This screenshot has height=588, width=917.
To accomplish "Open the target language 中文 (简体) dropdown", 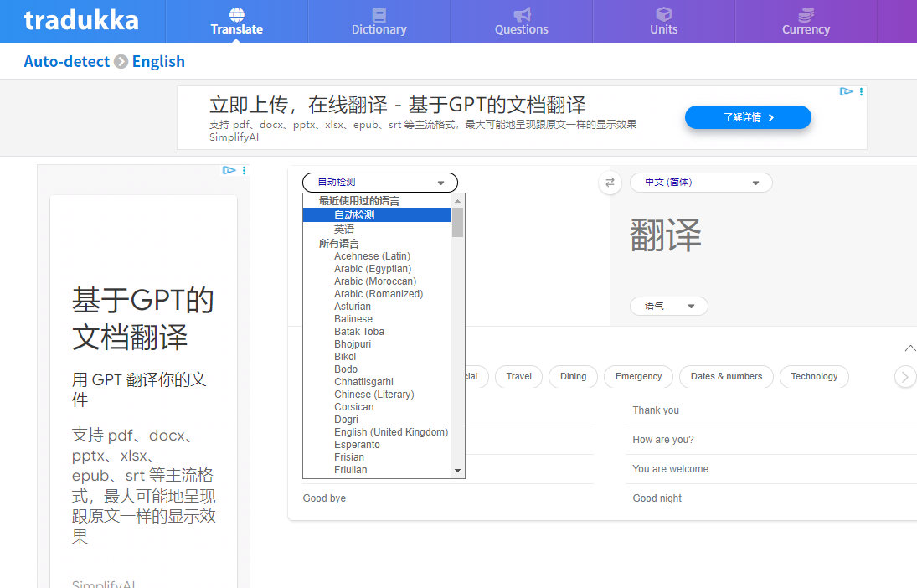I will pyautogui.click(x=701, y=183).
